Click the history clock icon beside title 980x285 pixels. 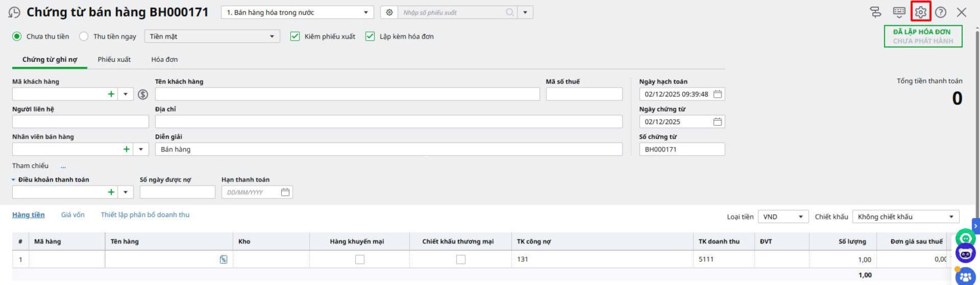click(x=14, y=12)
